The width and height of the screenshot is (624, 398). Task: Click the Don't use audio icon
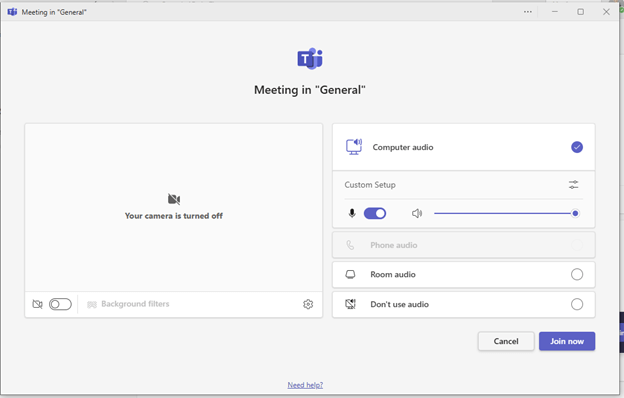[x=350, y=304]
